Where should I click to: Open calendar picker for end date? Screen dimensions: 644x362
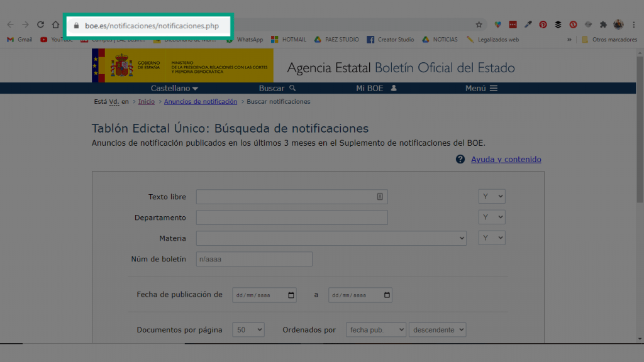387,295
